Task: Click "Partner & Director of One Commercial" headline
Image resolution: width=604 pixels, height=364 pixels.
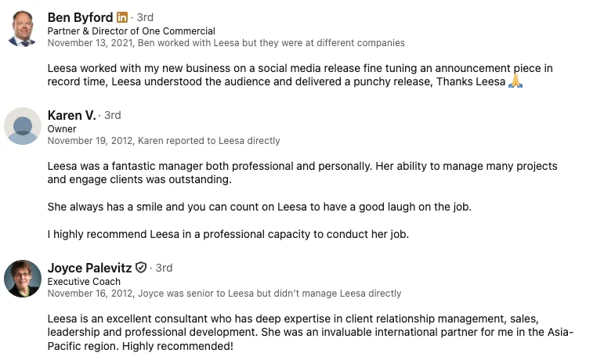Action: click(131, 31)
